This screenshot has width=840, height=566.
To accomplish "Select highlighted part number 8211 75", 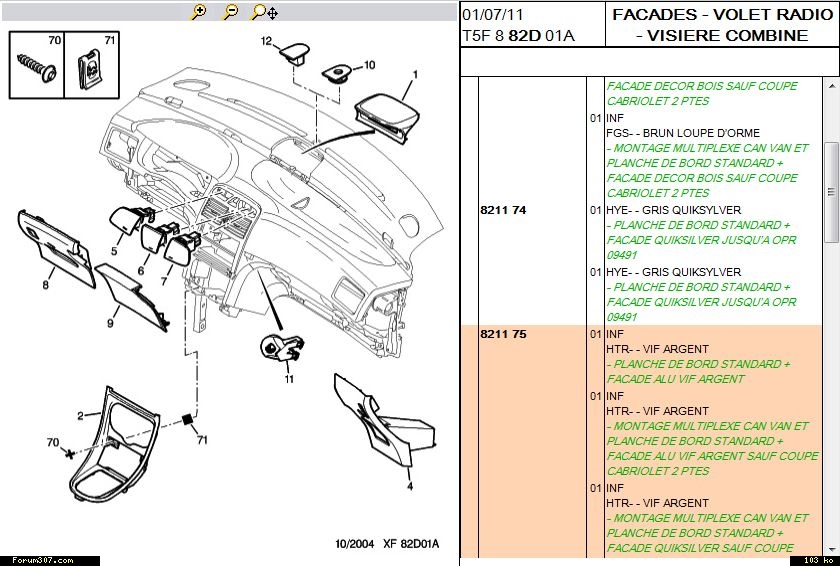I will pyautogui.click(x=503, y=334).
